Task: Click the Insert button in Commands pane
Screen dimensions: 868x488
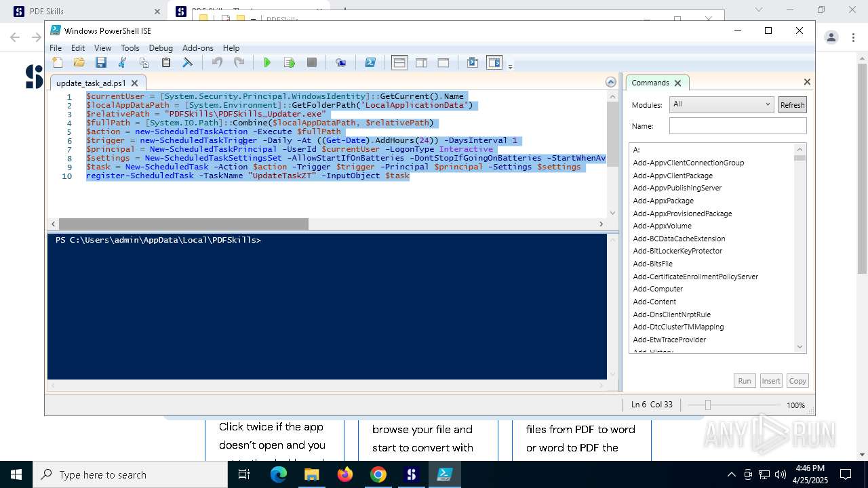Action: 771,381
